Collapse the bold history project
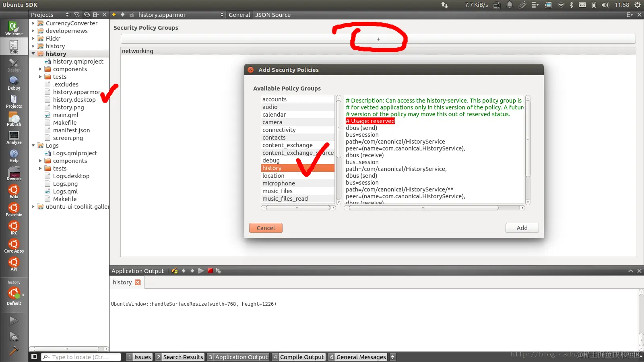 pos(33,54)
